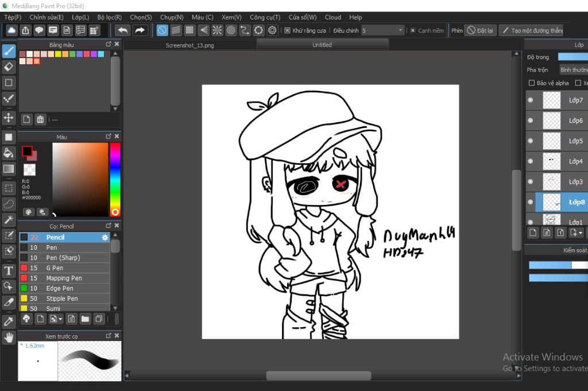
Task: Select the Bucket fill tool
Action: coord(9,153)
